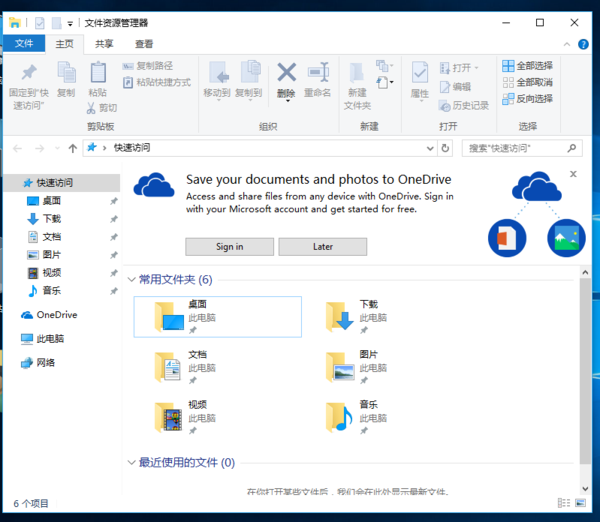This screenshot has height=522, width=600.
Task: Click Invert selection (反向选择)
Action: pyautogui.click(x=527, y=99)
